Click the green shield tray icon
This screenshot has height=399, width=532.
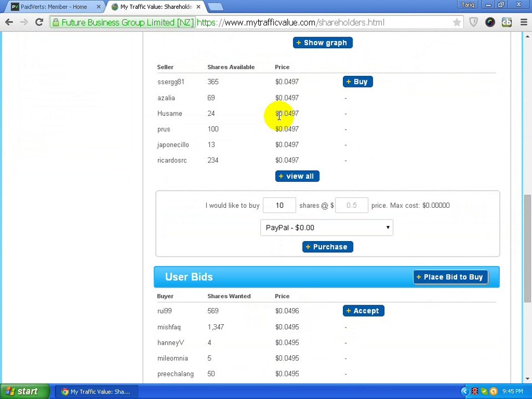[484, 392]
